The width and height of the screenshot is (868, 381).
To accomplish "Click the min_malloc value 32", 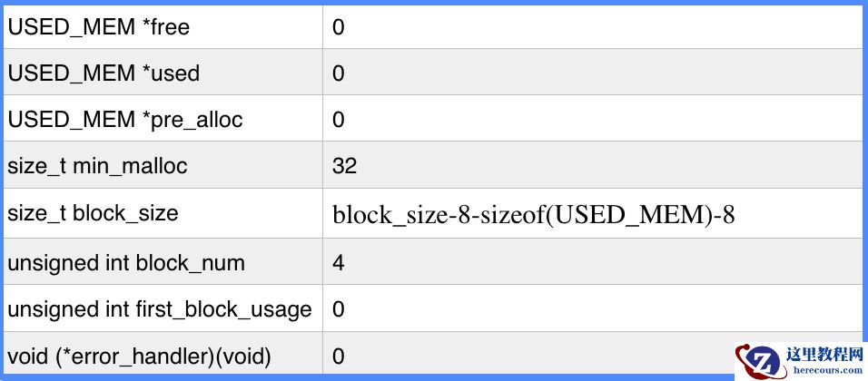I will [x=345, y=166].
